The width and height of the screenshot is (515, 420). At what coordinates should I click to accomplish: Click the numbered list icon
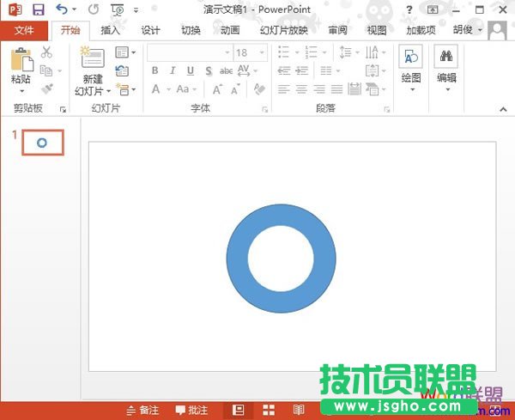click(x=311, y=52)
